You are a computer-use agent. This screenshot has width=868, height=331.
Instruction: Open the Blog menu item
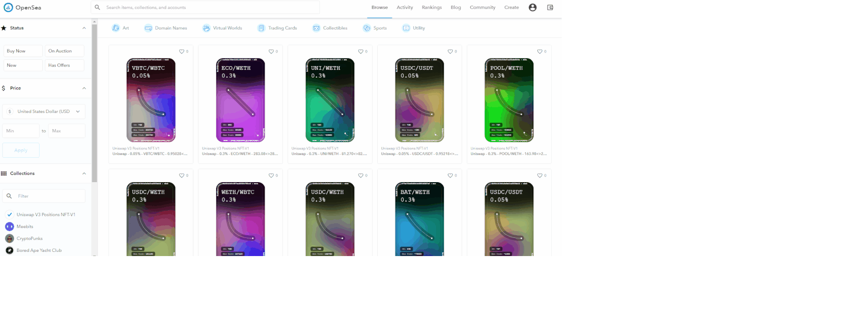[x=456, y=7]
